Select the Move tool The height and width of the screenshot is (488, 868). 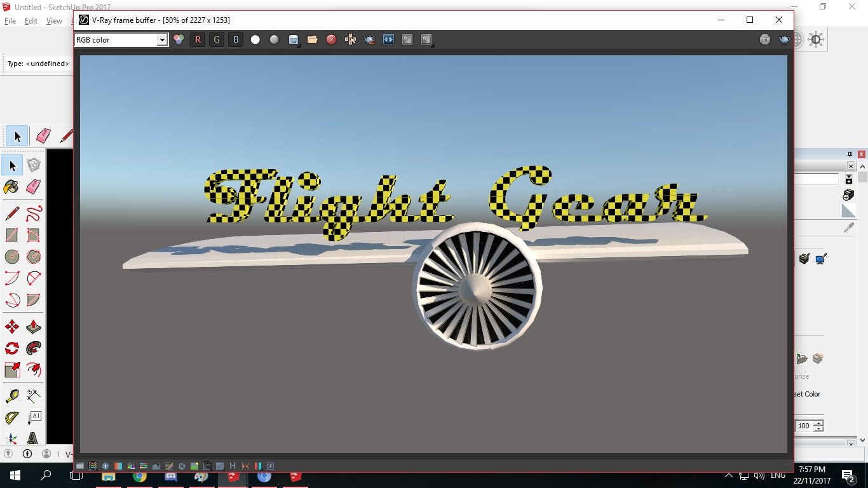coord(12,327)
